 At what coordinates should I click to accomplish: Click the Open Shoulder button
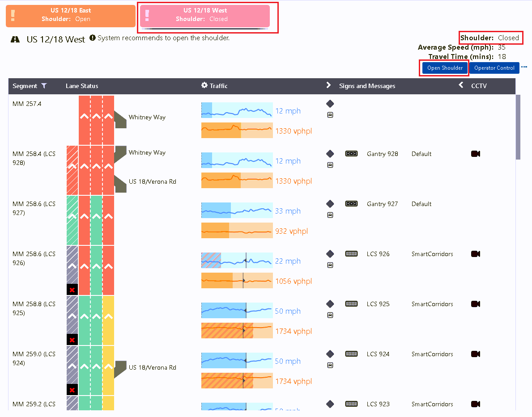tap(444, 68)
